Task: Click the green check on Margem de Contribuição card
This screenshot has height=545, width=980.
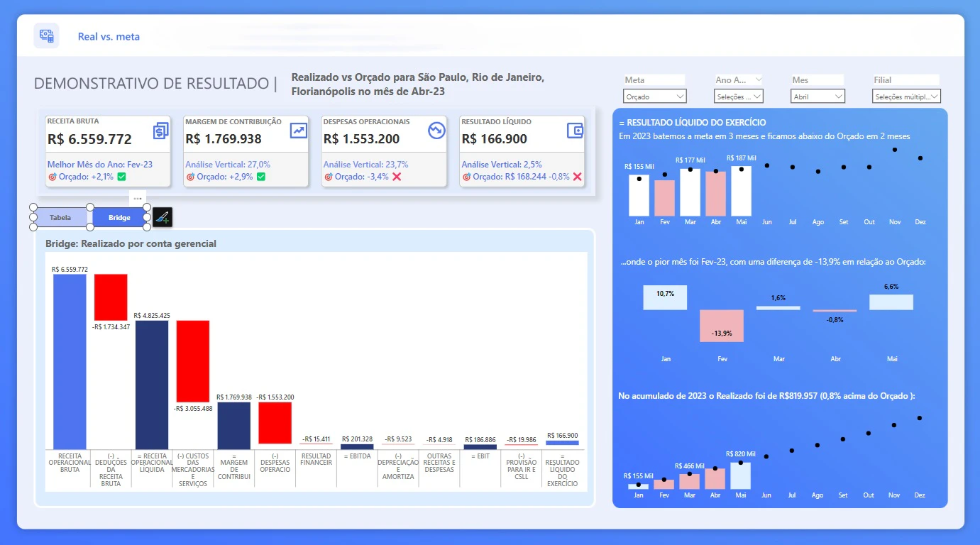Action: pos(260,177)
